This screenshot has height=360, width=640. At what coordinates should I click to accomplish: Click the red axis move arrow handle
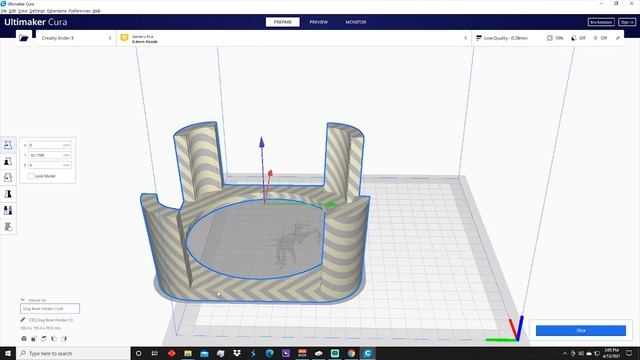(270, 174)
